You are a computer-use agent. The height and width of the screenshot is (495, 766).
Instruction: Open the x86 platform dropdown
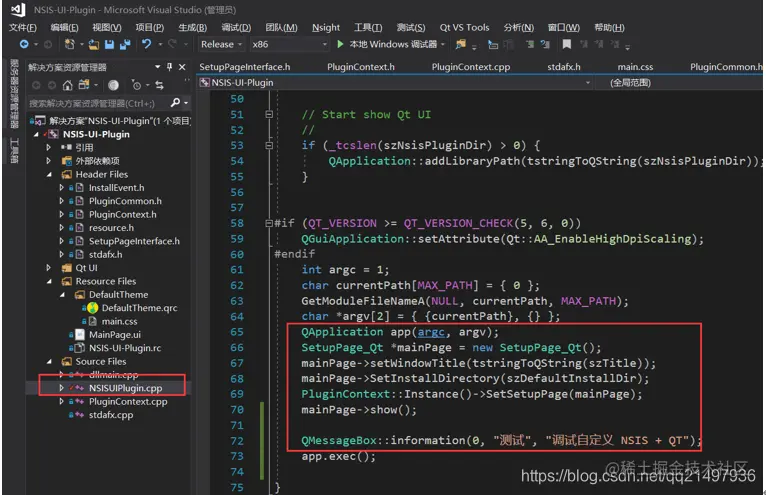[x=289, y=44]
